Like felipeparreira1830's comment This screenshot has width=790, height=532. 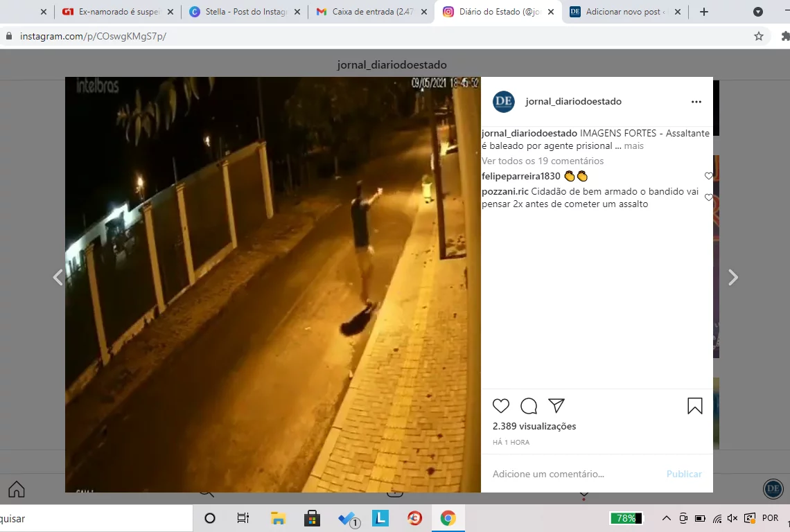[708, 176]
